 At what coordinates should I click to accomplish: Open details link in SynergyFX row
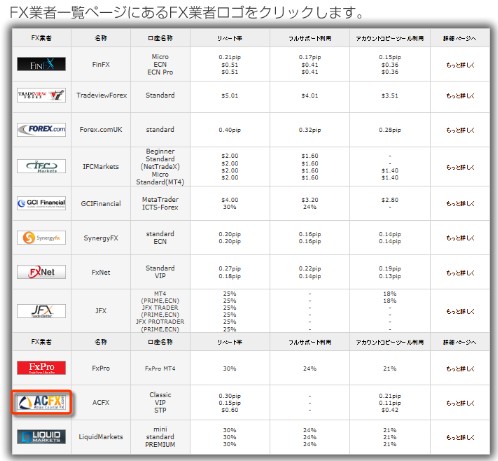(460, 238)
